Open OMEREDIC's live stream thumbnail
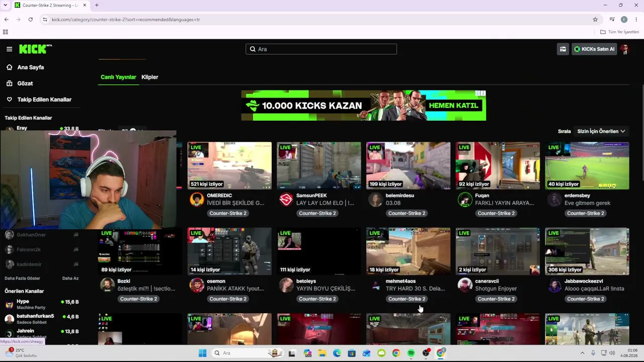This screenshot has width=644, height=362. (x=229, y=165)
